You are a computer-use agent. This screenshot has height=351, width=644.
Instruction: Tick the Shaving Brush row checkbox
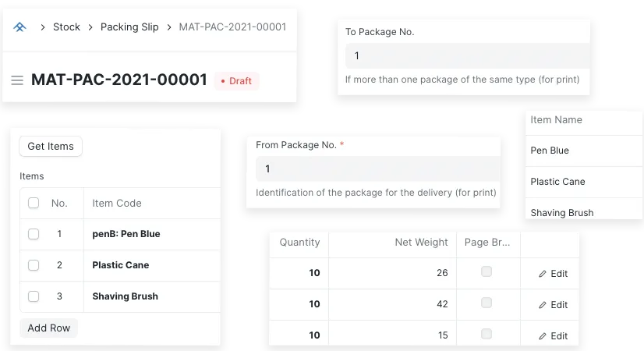(x=34, y=296)
